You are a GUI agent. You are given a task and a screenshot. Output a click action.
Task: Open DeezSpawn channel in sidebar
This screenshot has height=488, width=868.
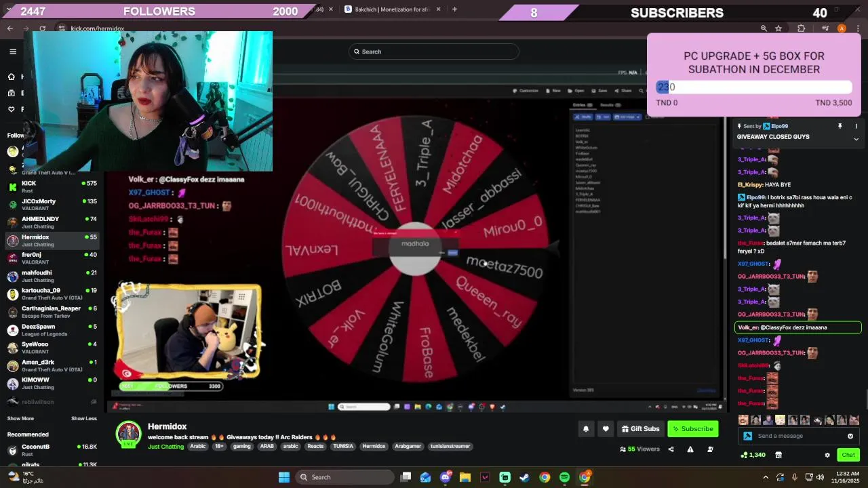pyautogui.click(x=52, y=330)
